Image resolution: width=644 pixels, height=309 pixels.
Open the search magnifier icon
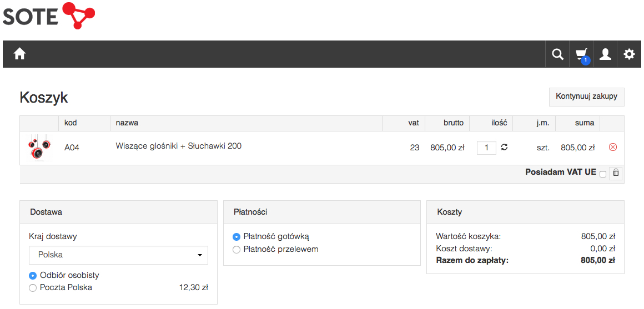point(557,54)
